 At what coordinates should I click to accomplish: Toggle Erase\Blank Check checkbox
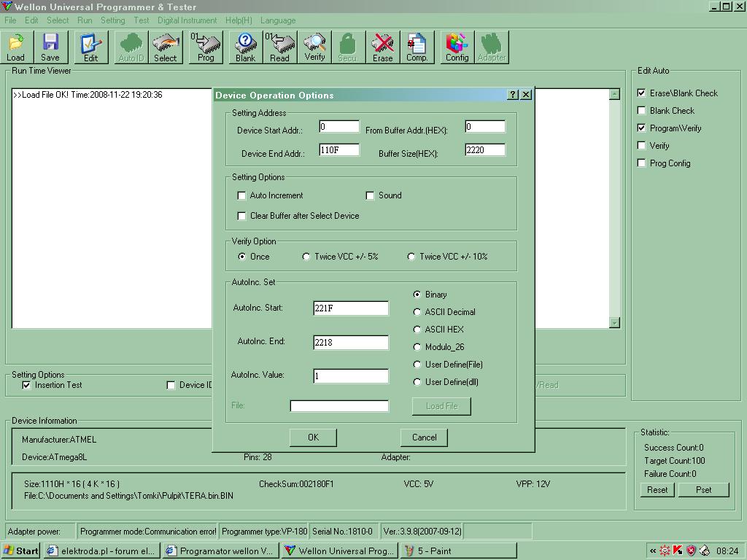coord(641,93)
